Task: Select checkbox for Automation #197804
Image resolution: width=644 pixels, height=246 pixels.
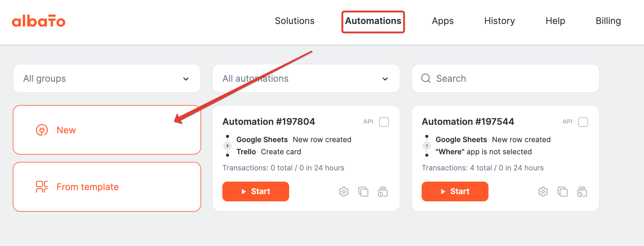Action: tap(384, 122)
